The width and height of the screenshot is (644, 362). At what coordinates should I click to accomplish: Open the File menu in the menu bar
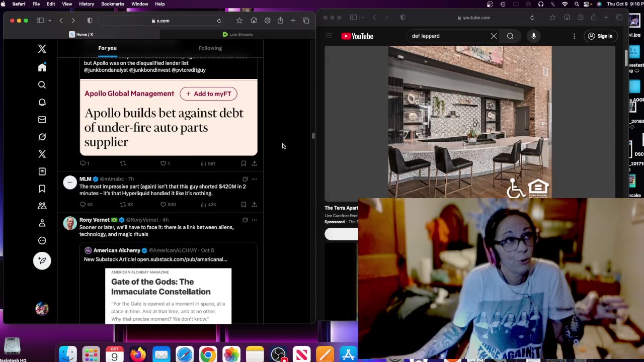(36, 4)
